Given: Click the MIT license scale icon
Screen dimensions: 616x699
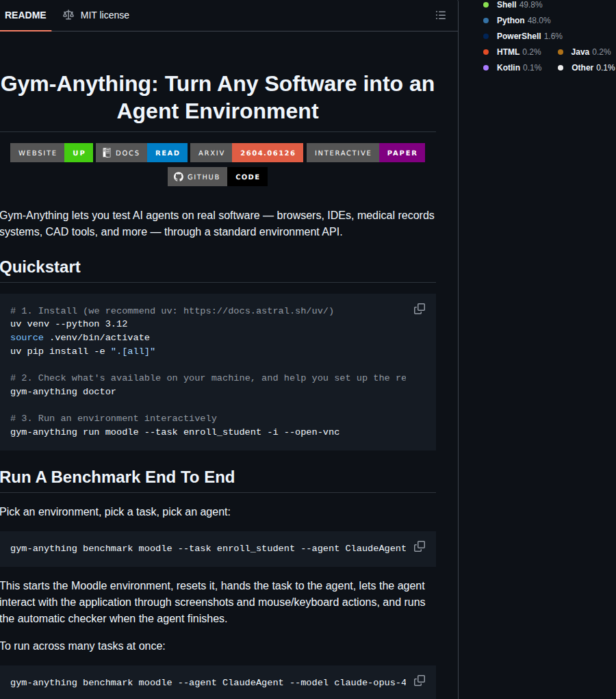Looking at the screenshot, I should (x=68, y=15).
